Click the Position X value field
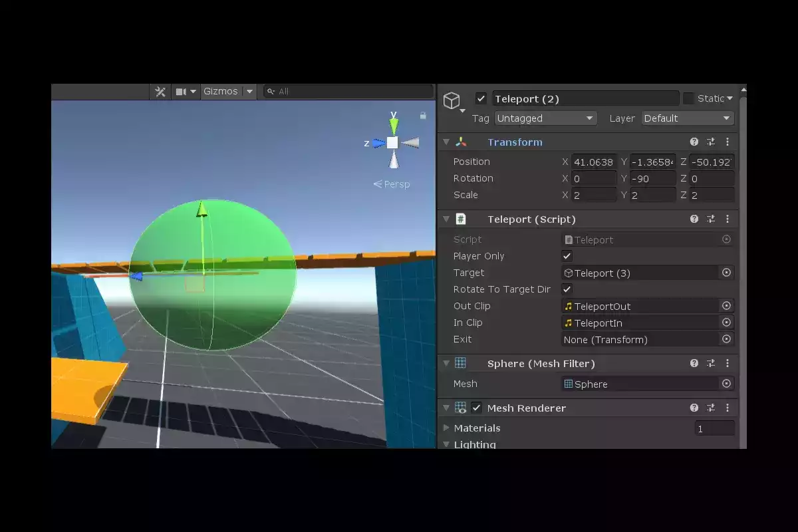Screen dimensions: 798x532 click(x=594, y=162)
